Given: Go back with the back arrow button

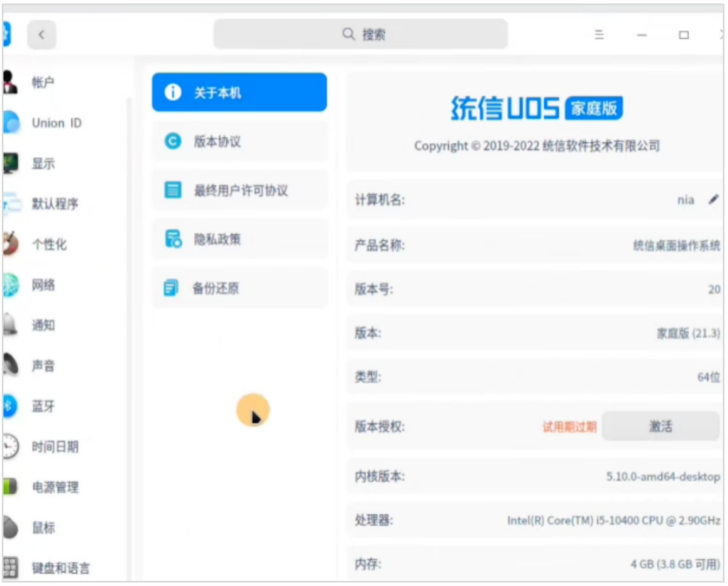Looking at the screenshot, I should (x=42, y=35).
